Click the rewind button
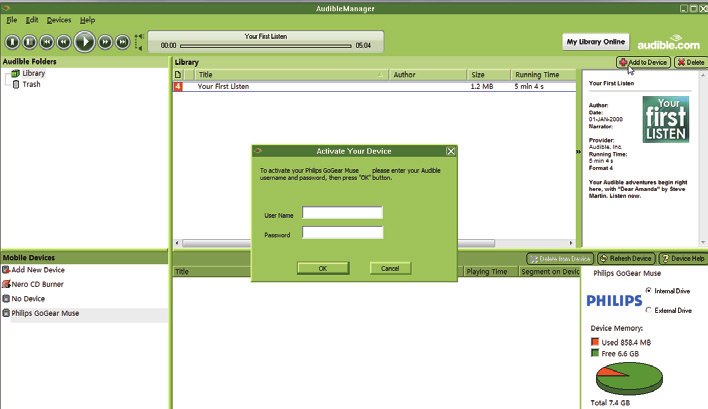This screenshot has width=708, height=409. [x=64, y=42]
